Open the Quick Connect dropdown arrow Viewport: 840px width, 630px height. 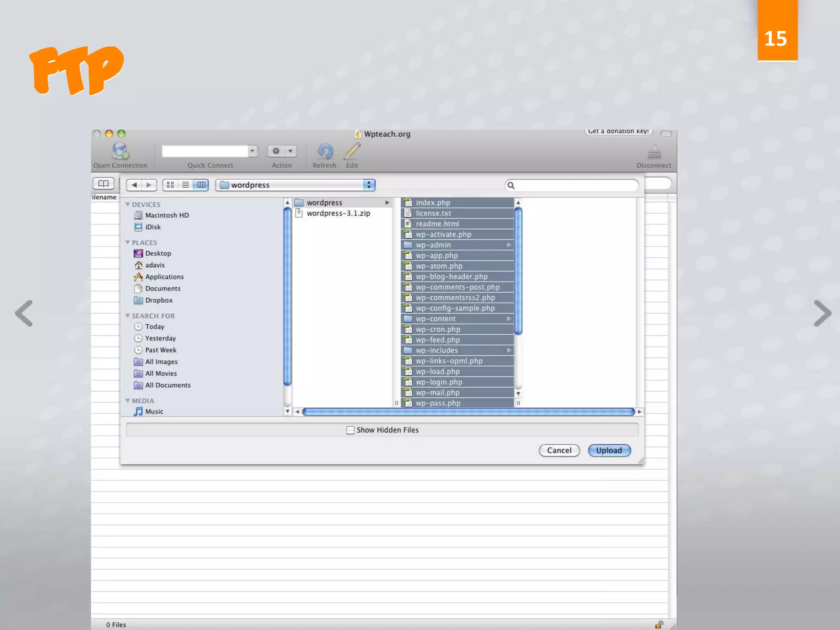click(x=252, y=151)
